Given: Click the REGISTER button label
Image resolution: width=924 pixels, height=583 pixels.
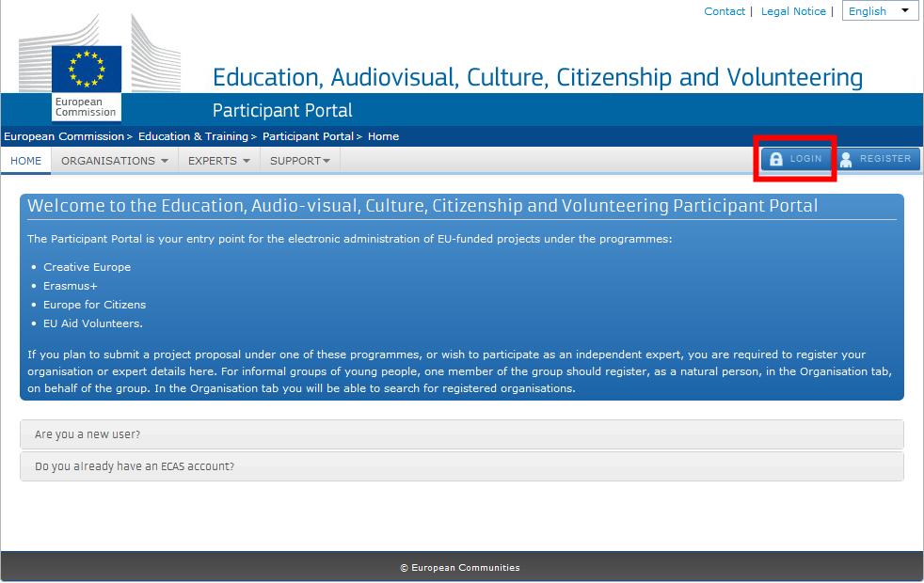Looking at the screenshot, I should pos(885,159).
